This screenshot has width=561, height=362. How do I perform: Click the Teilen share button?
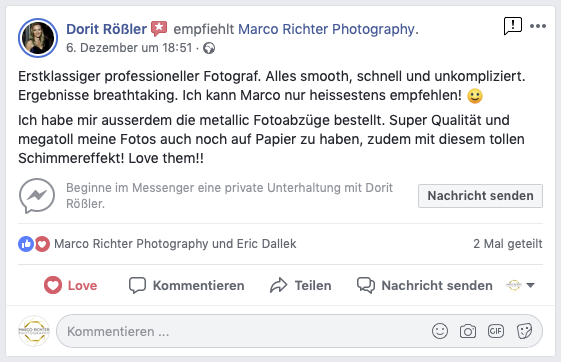pos(301,285)
